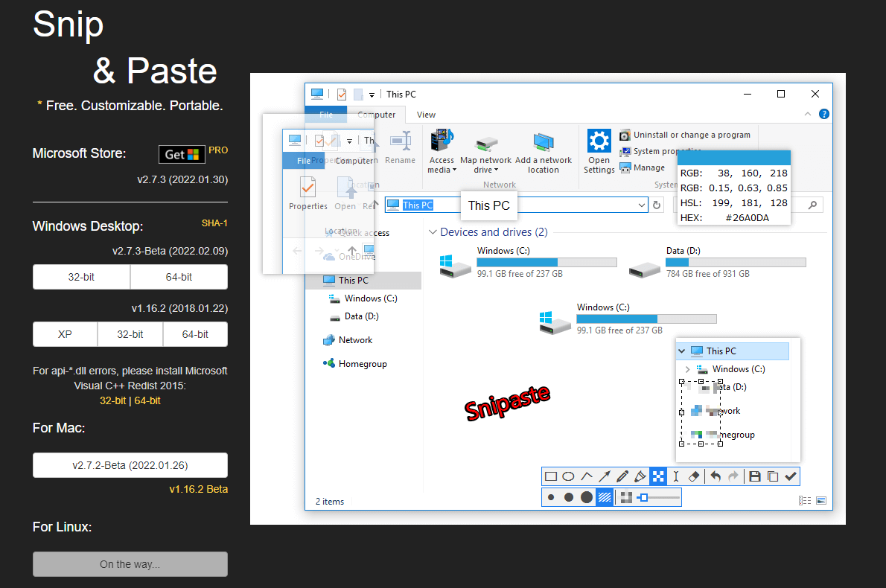Select the Text cursor tool
The image size is (886, 588).
[x=676, y=476]
